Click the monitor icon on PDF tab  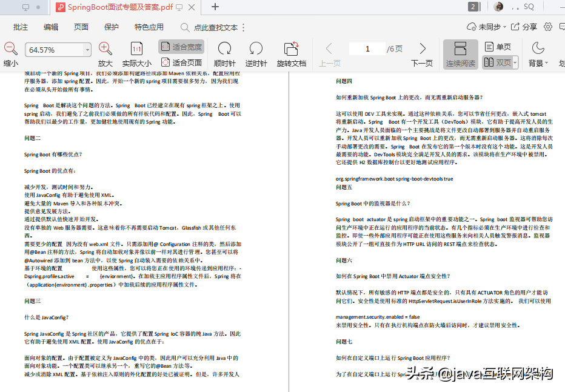[179, 7]
